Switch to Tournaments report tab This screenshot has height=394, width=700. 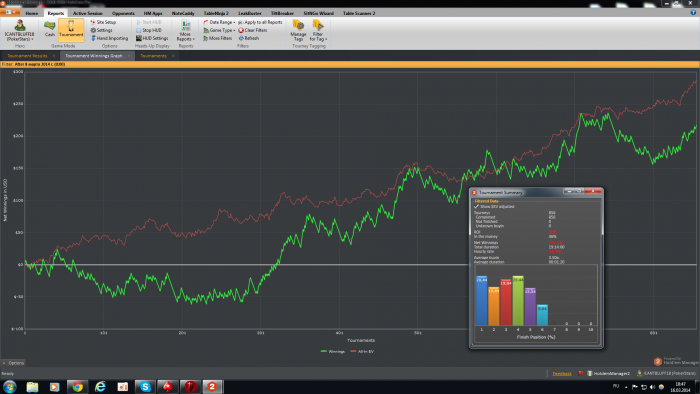tap(153, 56)
